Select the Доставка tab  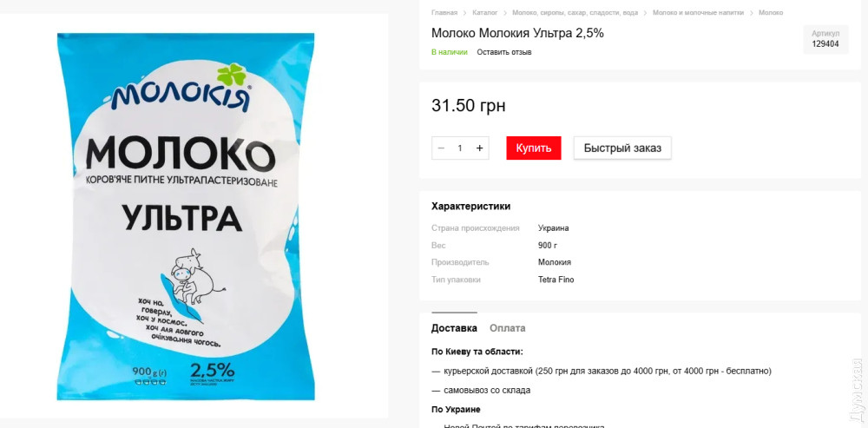(x=454, y=328)
